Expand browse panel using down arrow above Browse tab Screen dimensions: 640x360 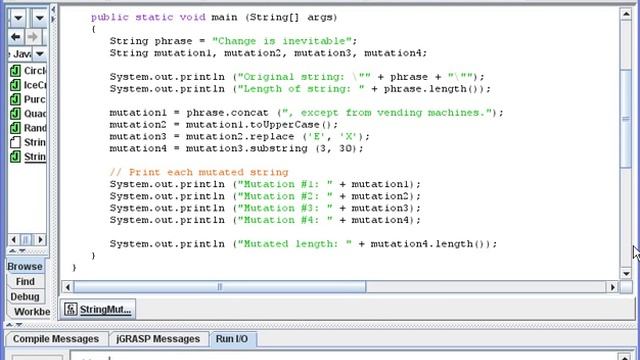click(22, 251)
